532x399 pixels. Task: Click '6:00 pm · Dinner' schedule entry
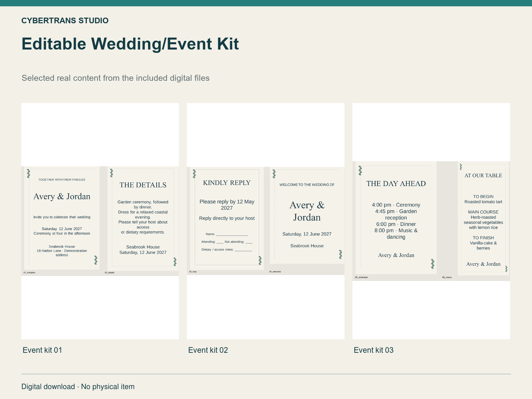[396, 224]
